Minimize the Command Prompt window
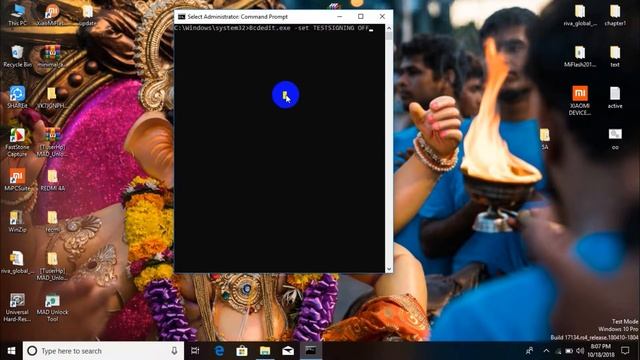 click(x=340, y=17)
